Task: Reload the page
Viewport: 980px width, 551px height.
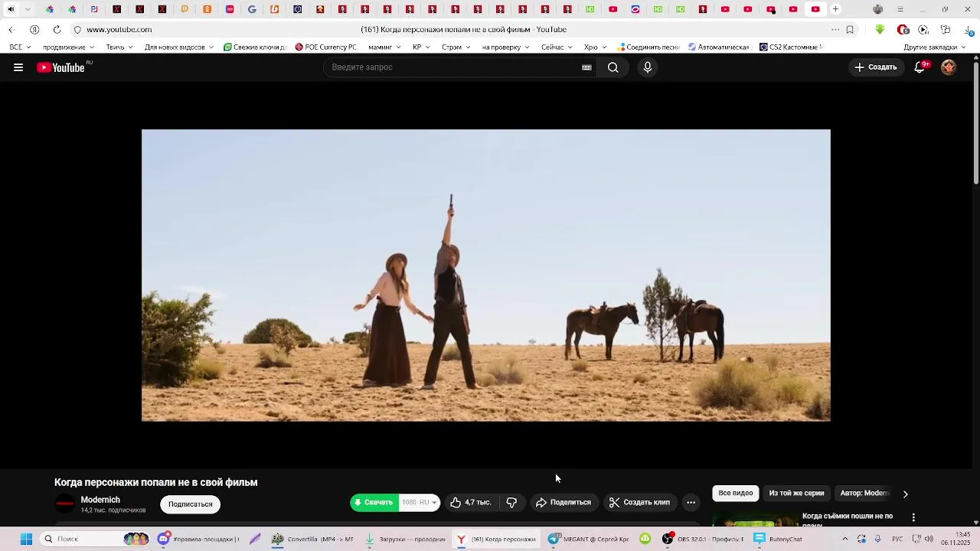Action: [57, 30]
